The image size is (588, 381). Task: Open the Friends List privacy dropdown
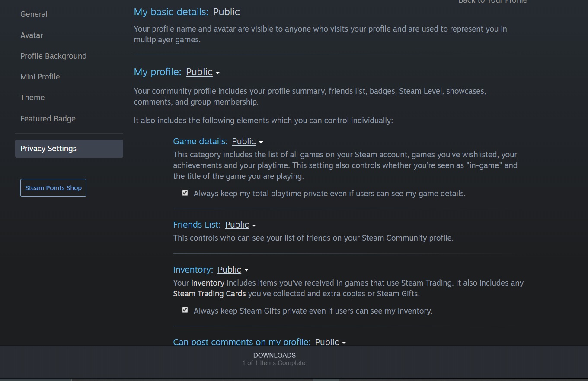coord(240,225)
